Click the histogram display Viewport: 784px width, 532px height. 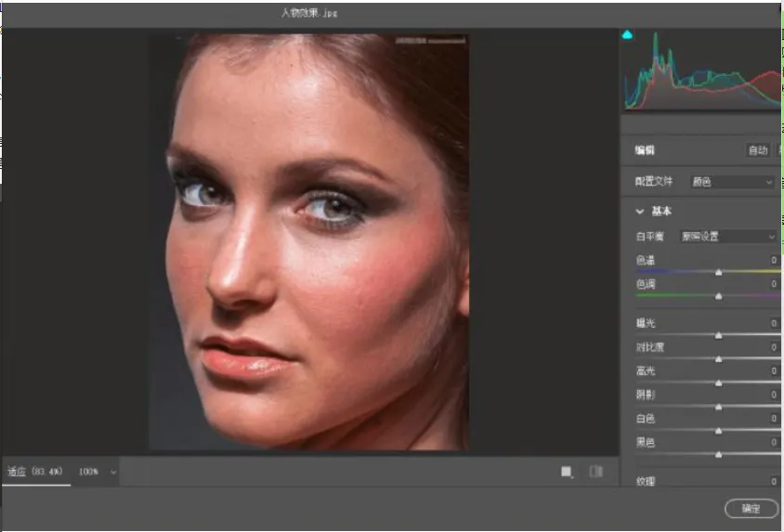pyautogui.click(x=702, y=69)
